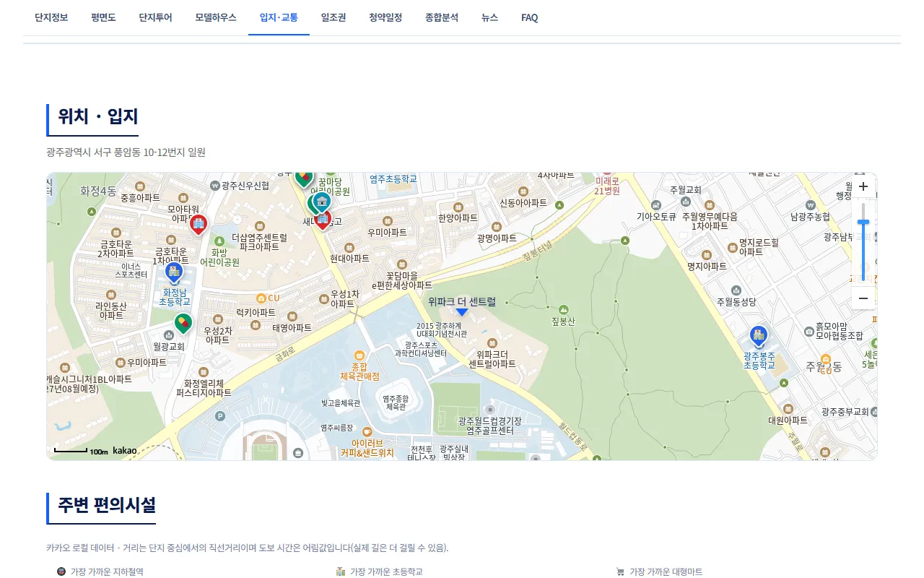Open the 종합분석 tab
Viewport: 924px width, 578px height.
tap(442, 17)
